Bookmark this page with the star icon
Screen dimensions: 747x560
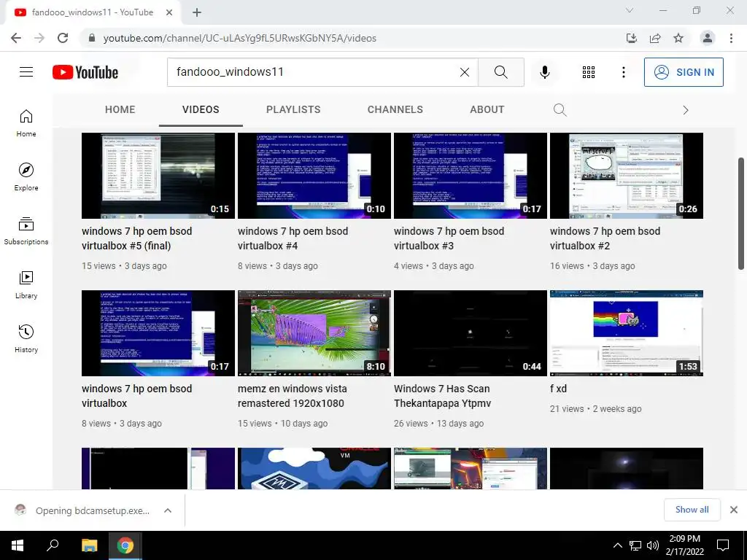(678, 38)
